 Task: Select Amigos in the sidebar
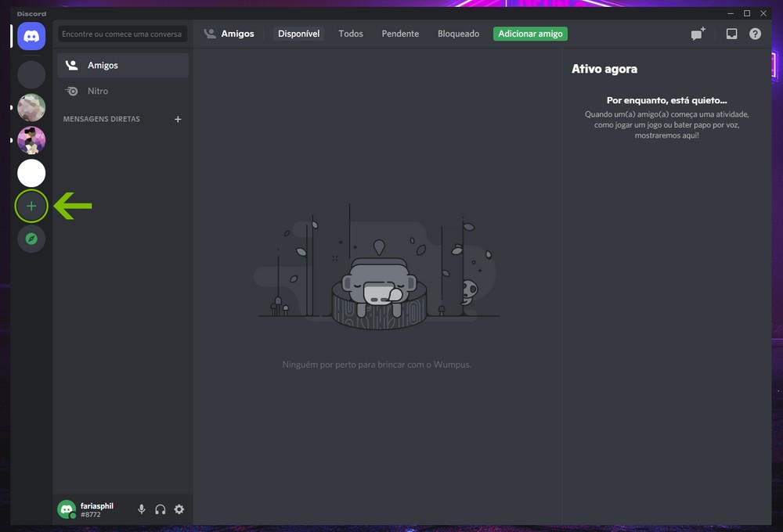(103, 66)
